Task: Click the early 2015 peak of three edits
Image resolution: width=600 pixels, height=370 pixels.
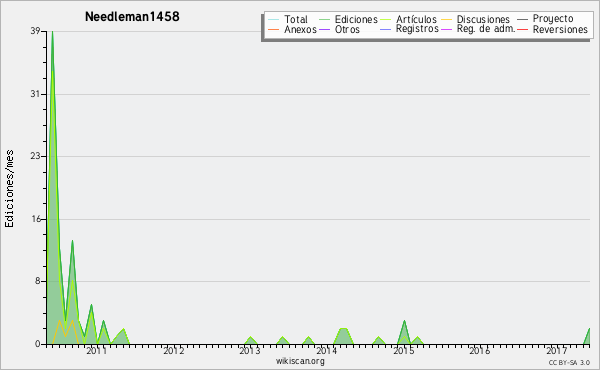Action: click(404, 321)
